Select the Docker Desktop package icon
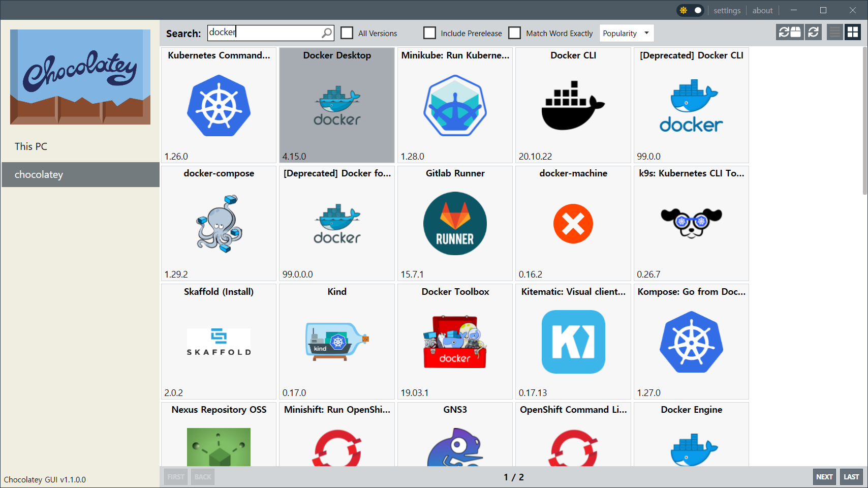Image resolution: width=868 pixels, height=488 pixels. pos(337,106)
